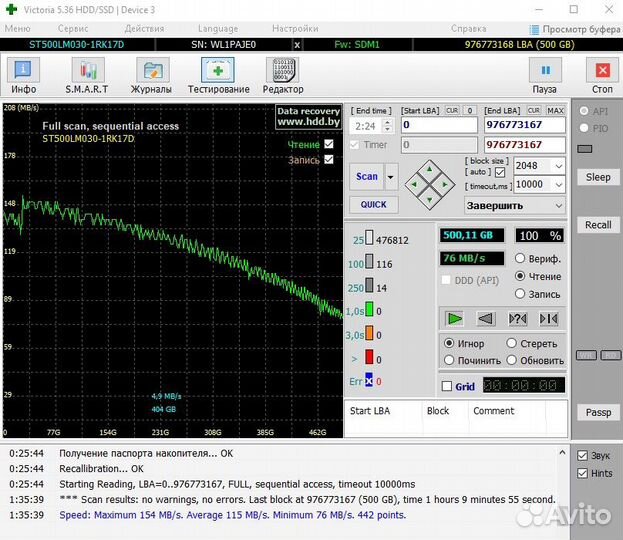Open the Журналы logs section
The image size is (623, 540).
151,76
